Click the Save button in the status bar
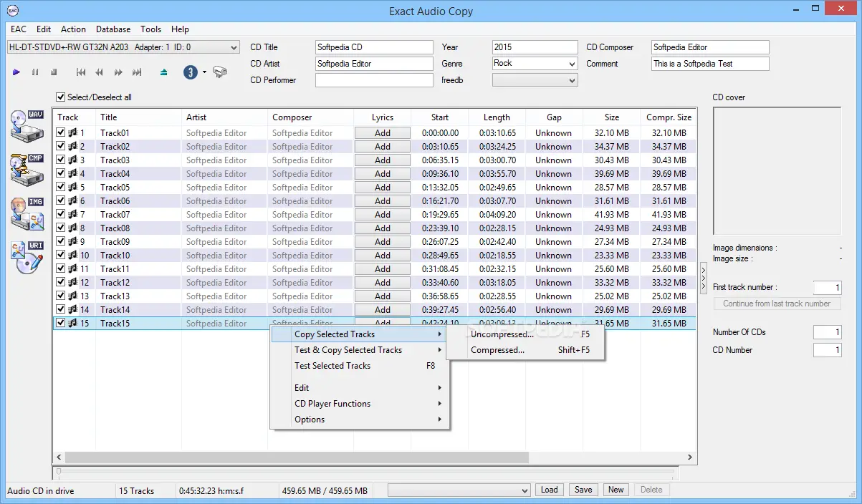The width and height of the screenshot is (862, 504). click(583, 490)
